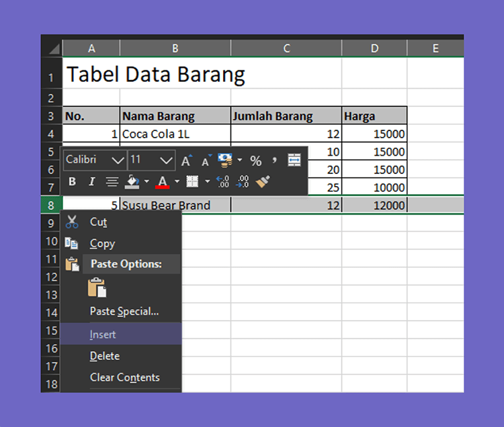
Task: Click the quantity cell showing 25
Action: 325,187
